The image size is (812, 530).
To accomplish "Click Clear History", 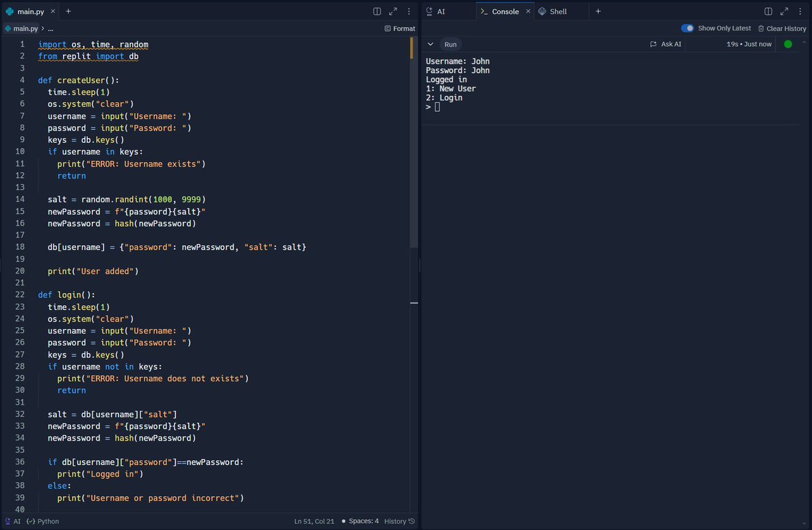I will point(782,28).
